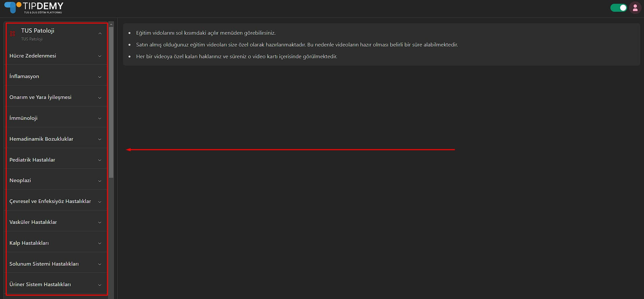The height and width of the screenshot is (299, 644).
Task: Click the sidebar vertical scrollbar thumb
Action: tap(111, 101)
